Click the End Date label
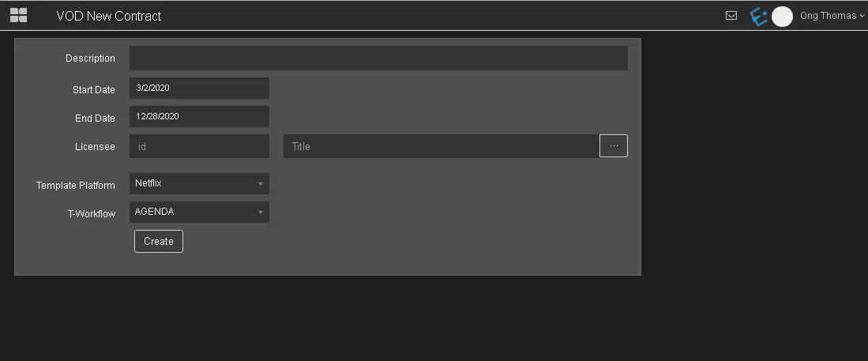This screenshot has width=868, height=361. [x=95, y=118]
